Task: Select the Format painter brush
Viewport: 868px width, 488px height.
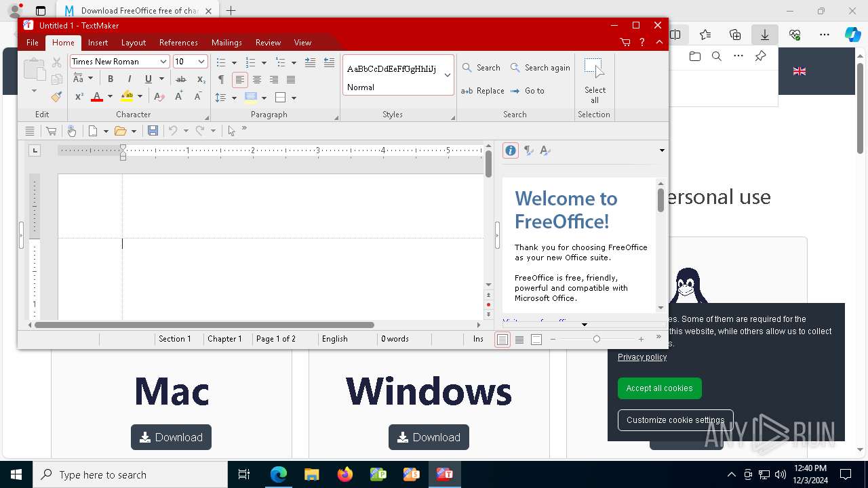Action: pos(57,97)
